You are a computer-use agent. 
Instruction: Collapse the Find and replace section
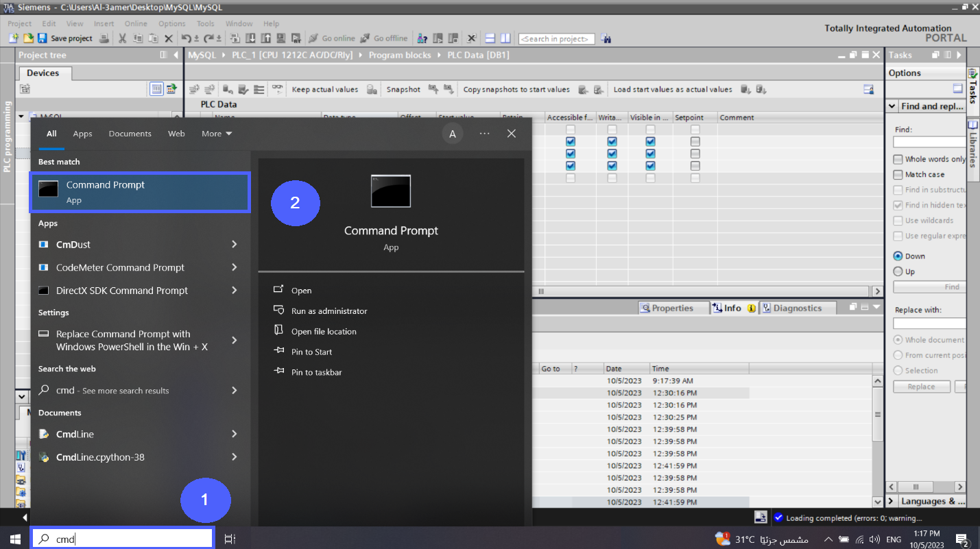892,106
